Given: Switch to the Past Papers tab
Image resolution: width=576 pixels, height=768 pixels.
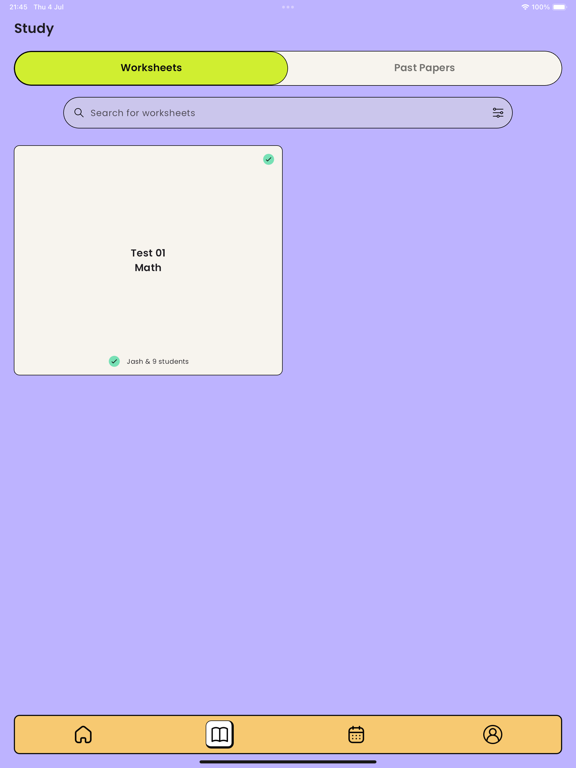Looking at the screenshot, I should point(425,68).
